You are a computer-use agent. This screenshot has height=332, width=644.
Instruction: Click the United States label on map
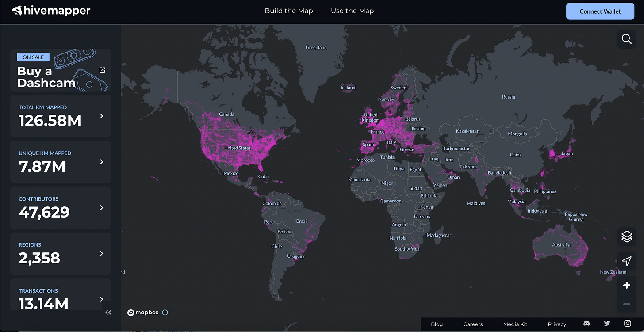coord(238,148)
